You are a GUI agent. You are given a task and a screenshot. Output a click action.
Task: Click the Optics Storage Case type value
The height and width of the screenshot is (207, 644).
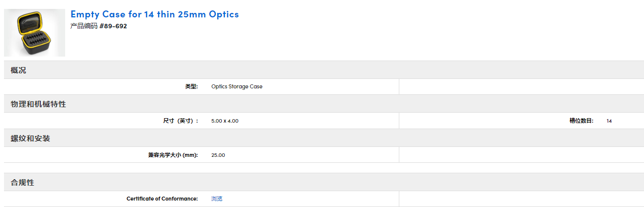tap(237, 86)
